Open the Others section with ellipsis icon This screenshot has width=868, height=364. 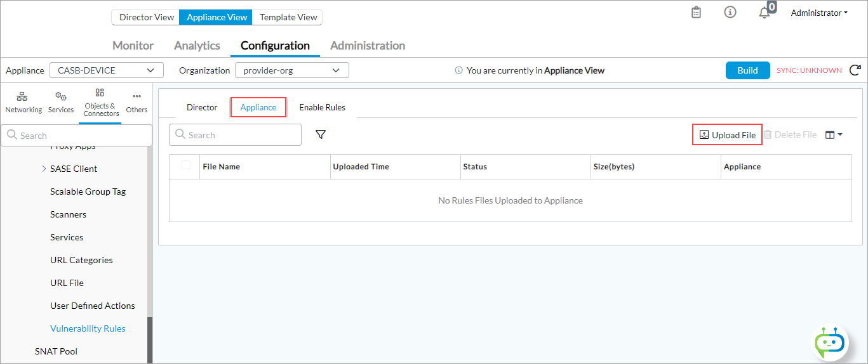[x=137, y=102]
